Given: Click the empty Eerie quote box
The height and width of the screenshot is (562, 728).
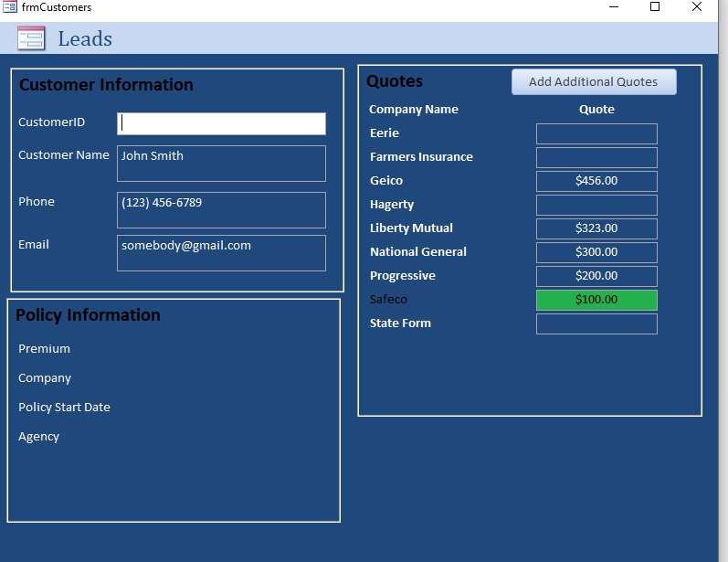Looking at the screenshot, I should 596,133.
